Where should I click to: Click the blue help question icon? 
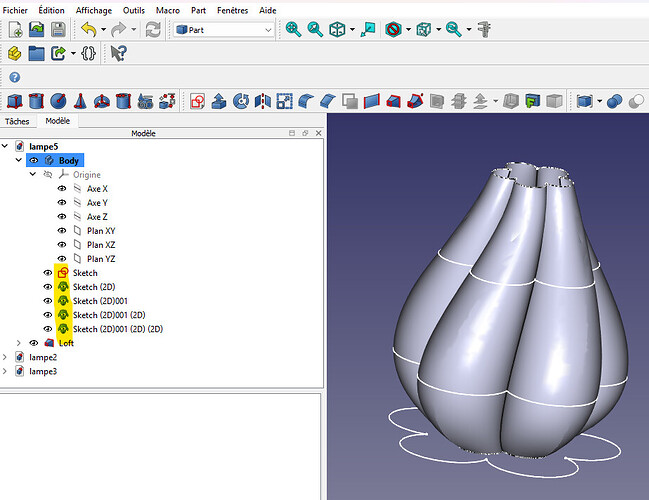[x=14, y=77]
